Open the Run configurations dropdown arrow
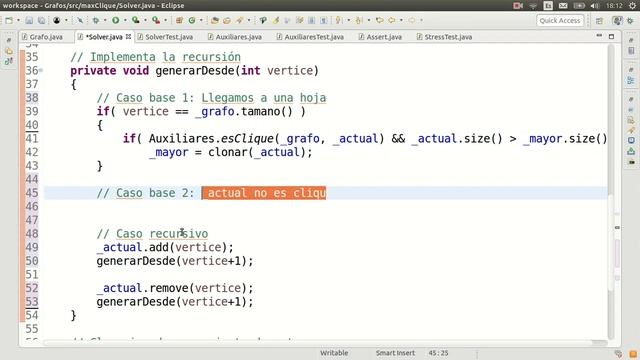 [x=125, y=20]
